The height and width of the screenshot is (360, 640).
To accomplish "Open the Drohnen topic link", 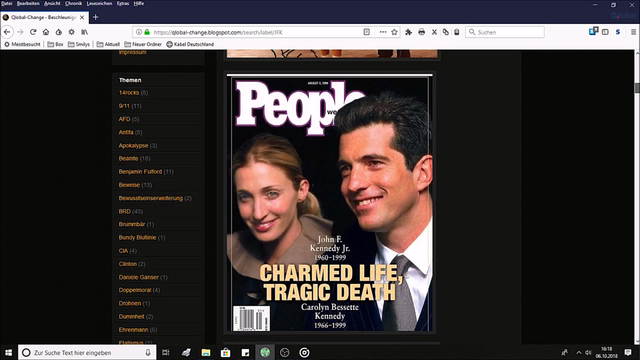I will [x=130, y=303].
